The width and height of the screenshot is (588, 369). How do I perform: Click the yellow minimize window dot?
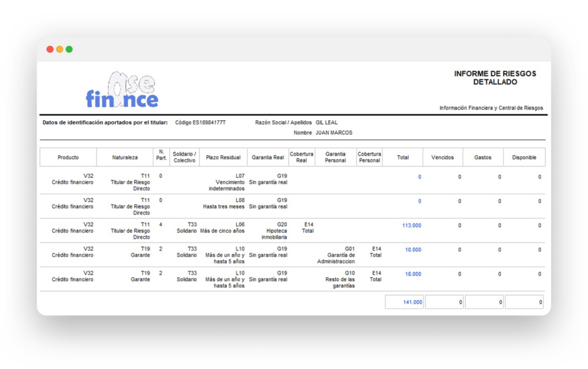tap(60, 49)
